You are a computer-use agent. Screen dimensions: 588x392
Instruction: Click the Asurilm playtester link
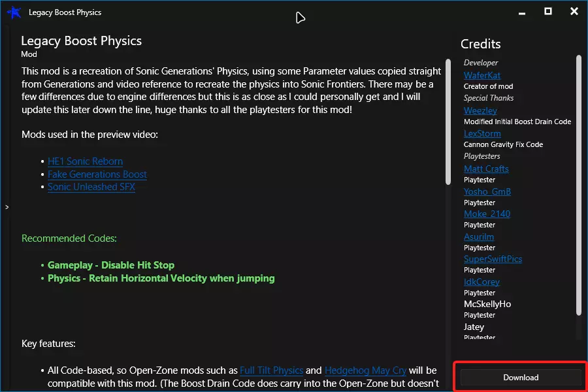click(x=479, y=237)
